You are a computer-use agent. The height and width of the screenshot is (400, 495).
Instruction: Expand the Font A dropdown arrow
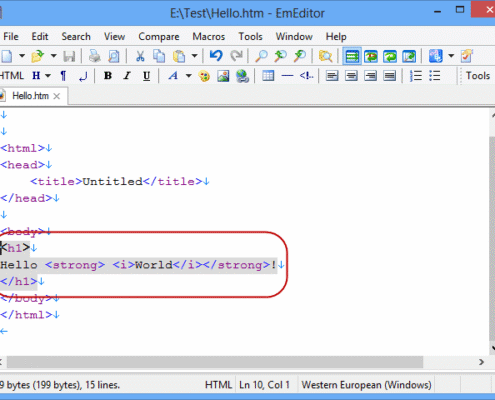(x=188, y=76)
